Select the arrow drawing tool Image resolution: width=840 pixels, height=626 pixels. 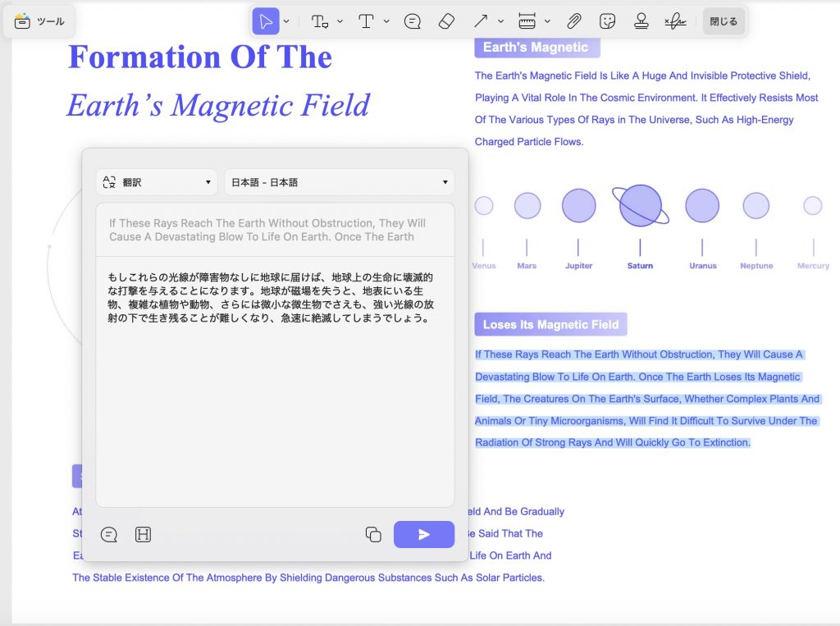coord(481,21)
